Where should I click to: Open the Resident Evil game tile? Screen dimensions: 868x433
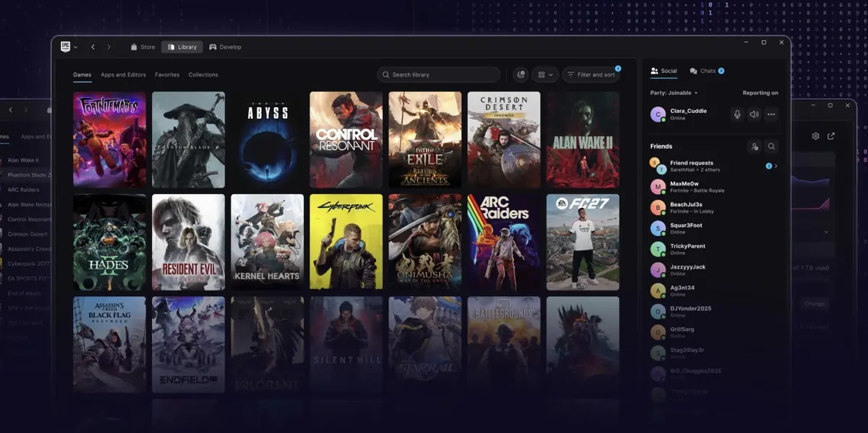pyautogui.click(x=188, y=242)
